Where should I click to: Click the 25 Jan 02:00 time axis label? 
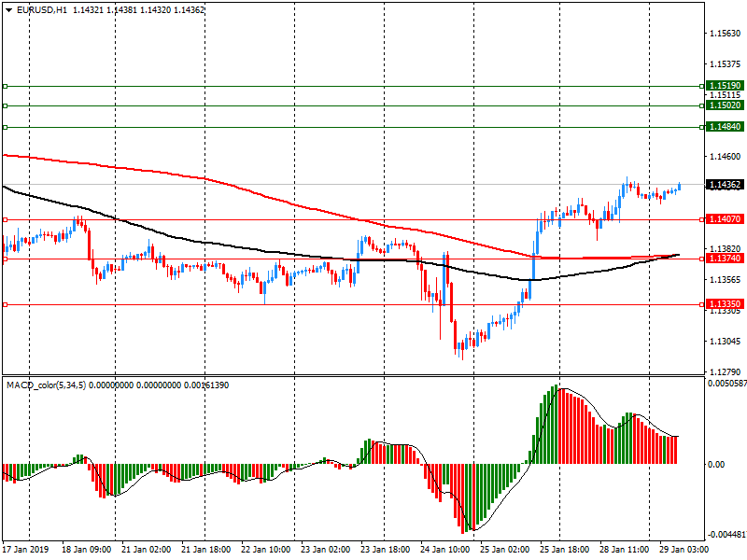[x=505, y=549]
